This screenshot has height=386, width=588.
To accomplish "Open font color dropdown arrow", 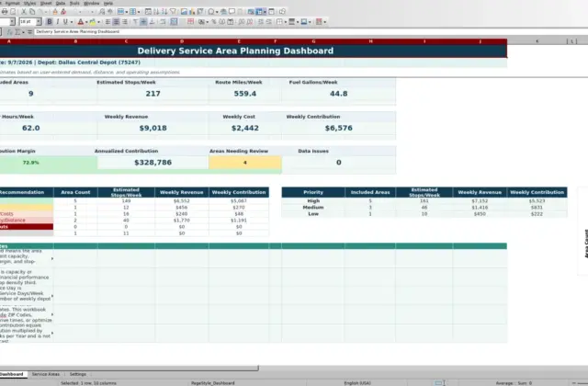I will 86,22.
